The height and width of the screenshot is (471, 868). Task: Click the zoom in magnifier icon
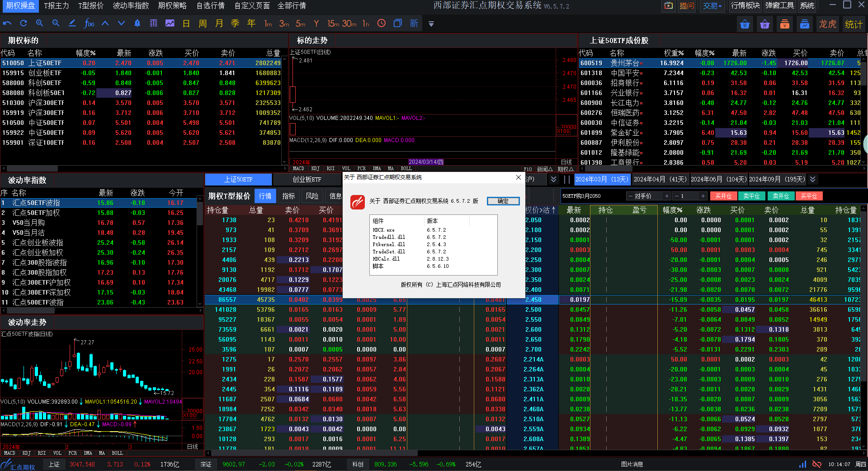click(40, 24)
